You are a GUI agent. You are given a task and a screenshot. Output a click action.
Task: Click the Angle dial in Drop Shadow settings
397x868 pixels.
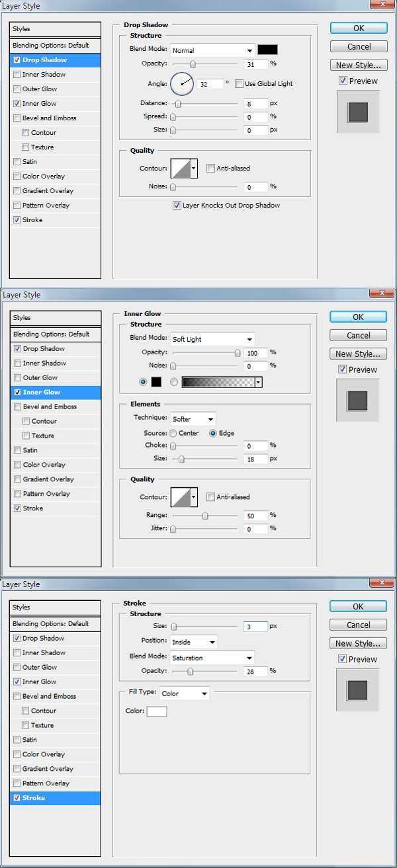click(x=181, y=84)
